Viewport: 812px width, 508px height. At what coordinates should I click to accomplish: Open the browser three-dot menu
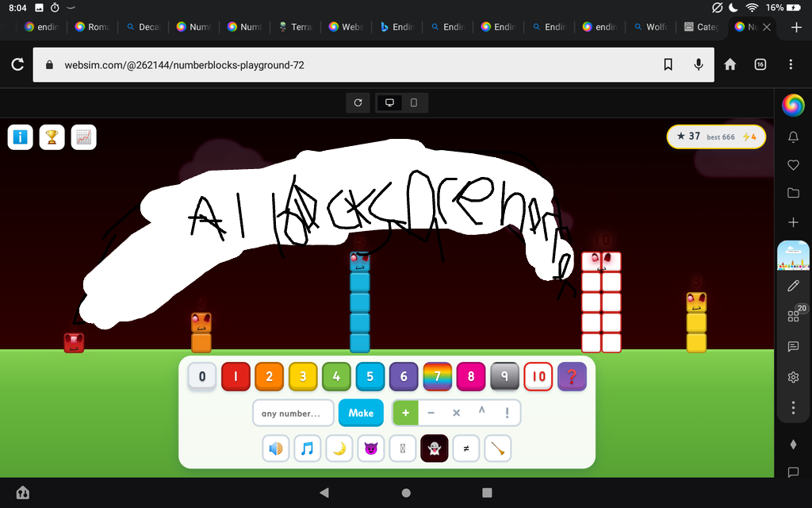pos(791,64)
